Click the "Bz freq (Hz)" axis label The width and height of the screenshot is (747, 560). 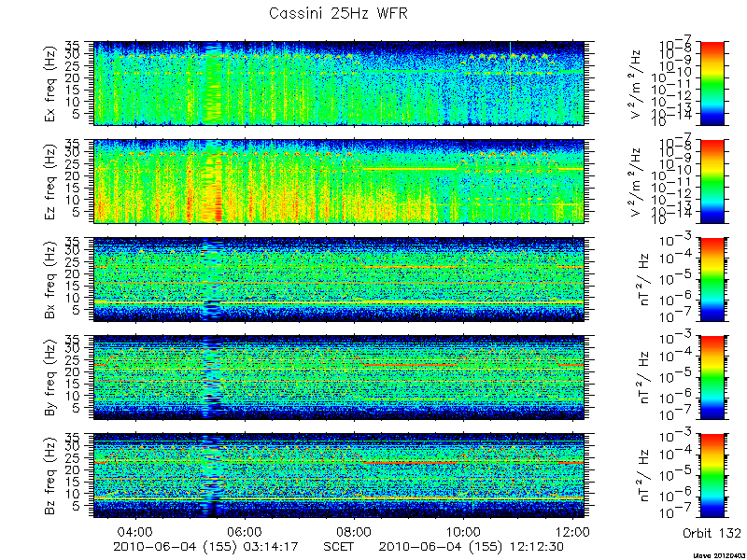click(50, 476)
